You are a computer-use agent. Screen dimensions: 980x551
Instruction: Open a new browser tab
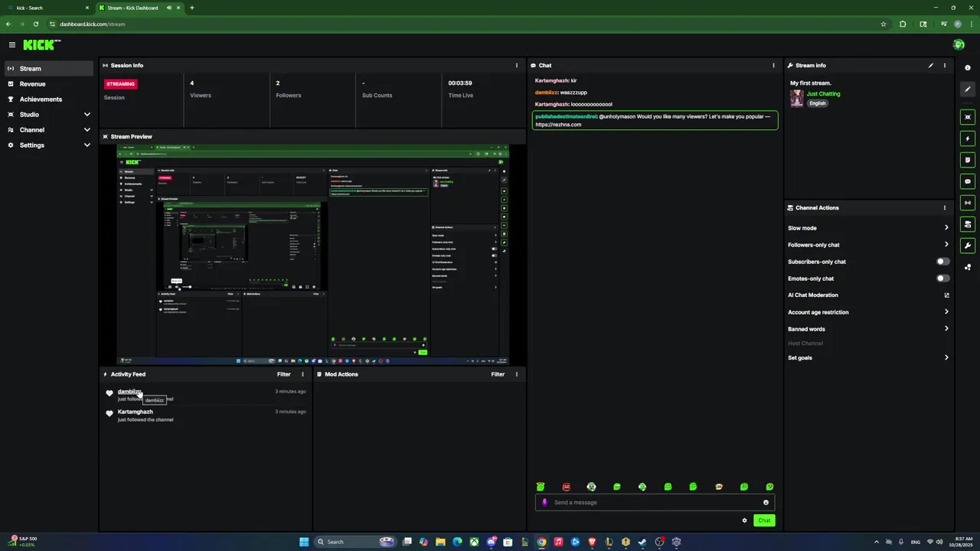(192, 8)
